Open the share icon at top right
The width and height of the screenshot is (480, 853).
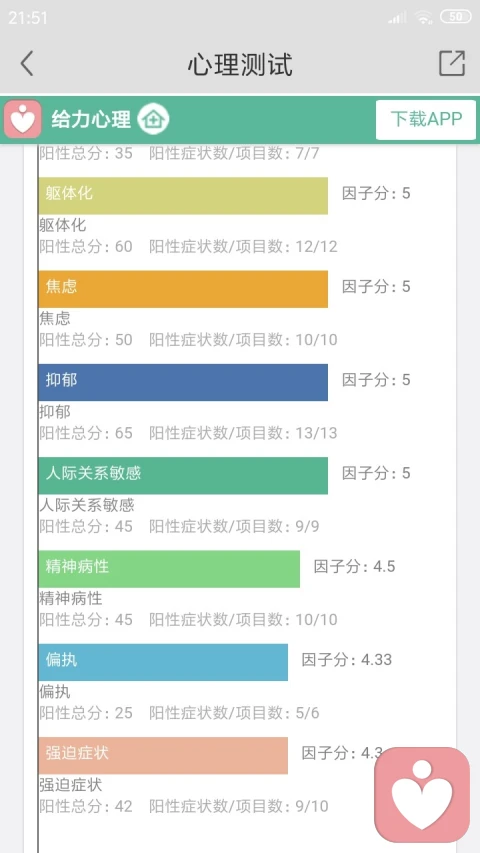pos(452,63)
